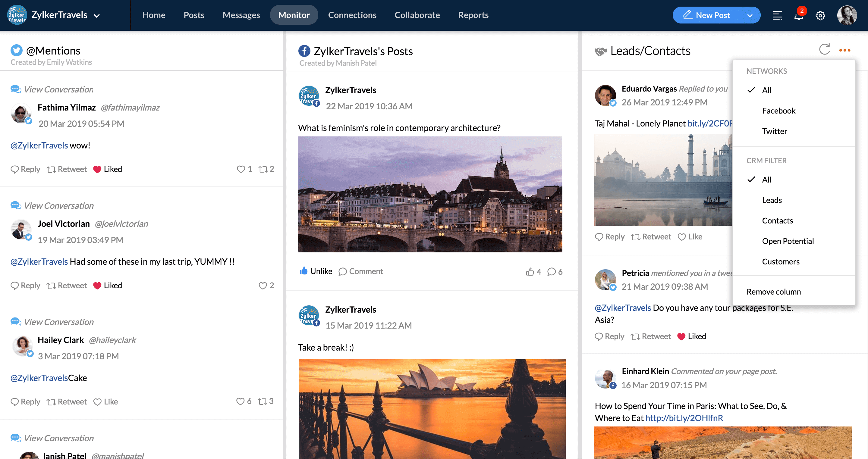
Task: Like Hailey Clark's Cake tweet
Action: pos(105,401)
